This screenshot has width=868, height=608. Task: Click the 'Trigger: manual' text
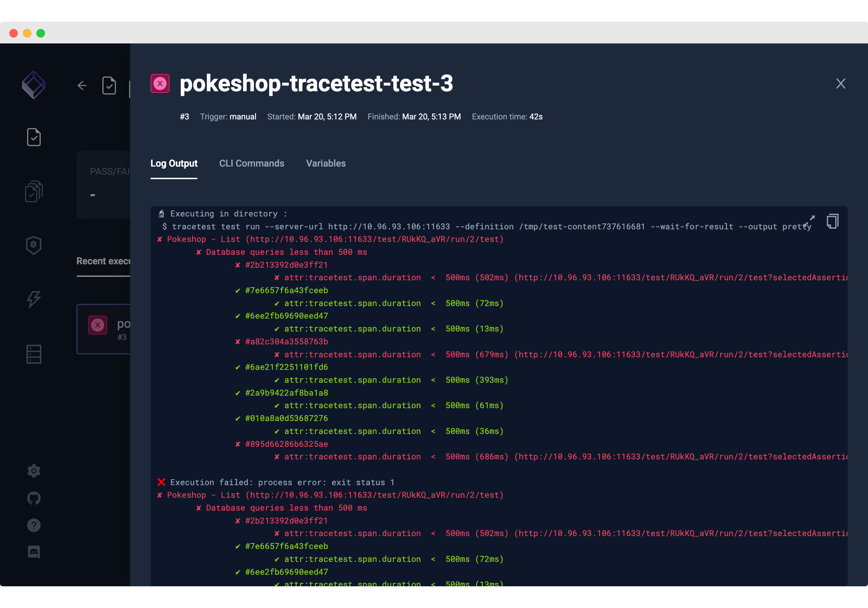(x=228, y=116)
